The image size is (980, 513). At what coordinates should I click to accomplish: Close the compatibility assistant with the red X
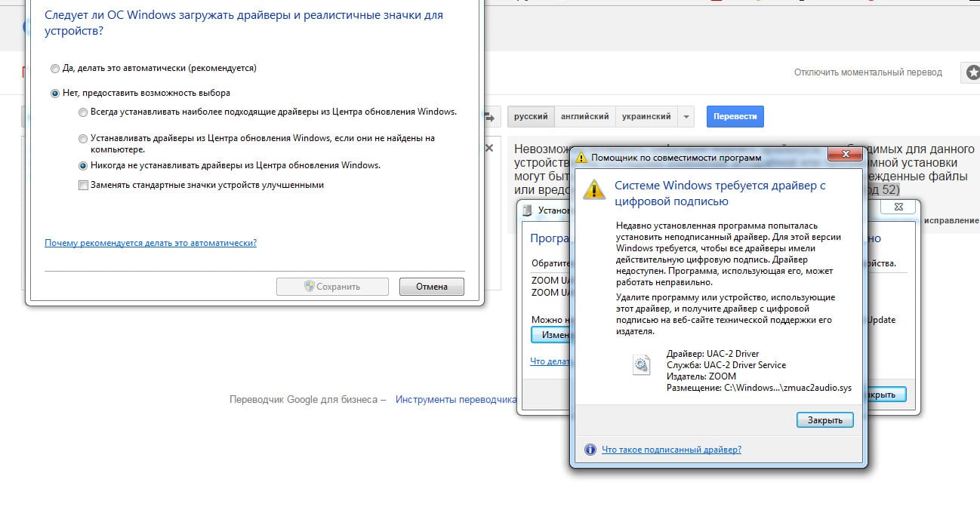[846, 155]
